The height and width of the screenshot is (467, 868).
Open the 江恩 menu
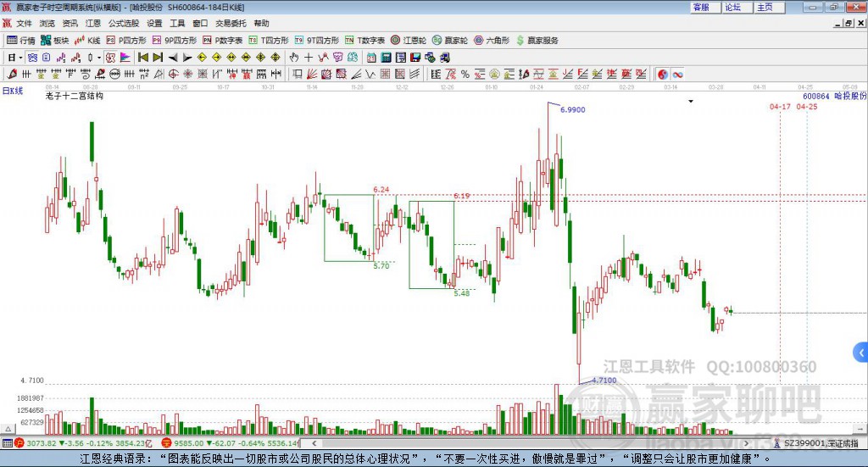[93, 23]
